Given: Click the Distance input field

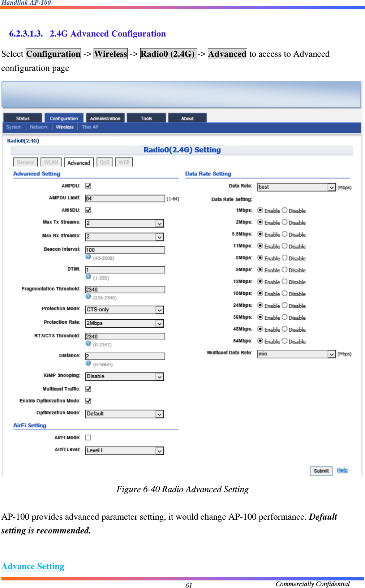Looking at the screenshot, I should tap(125, 356).
